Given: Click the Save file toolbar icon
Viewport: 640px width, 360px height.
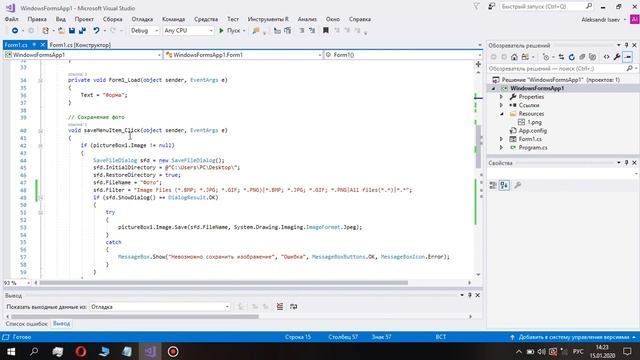Looking at the screenshot, I should tap(72, 31).
